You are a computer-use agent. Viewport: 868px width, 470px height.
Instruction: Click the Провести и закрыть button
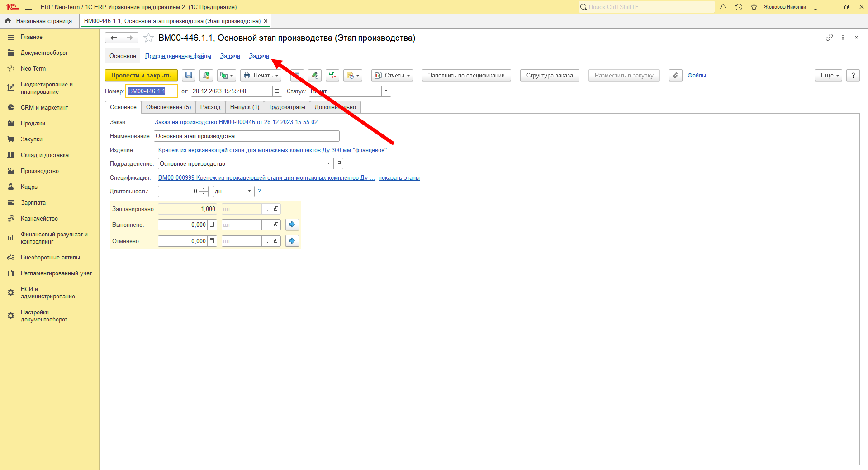click(x=141, y=76)
